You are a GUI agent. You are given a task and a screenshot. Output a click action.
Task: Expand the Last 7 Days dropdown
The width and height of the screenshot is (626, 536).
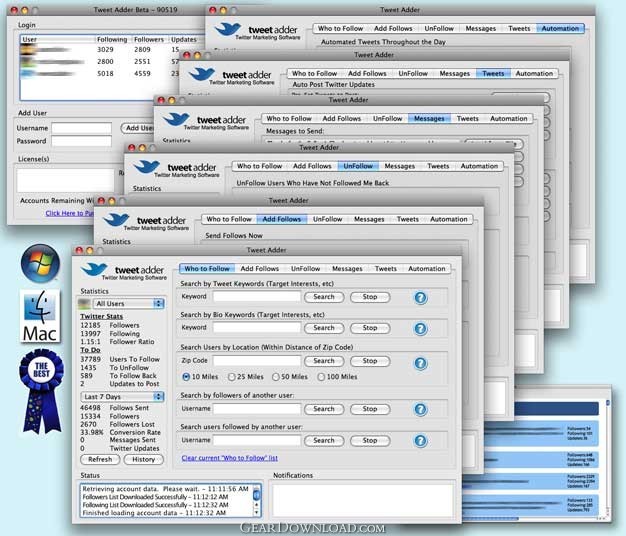click(x=121, y=397)
